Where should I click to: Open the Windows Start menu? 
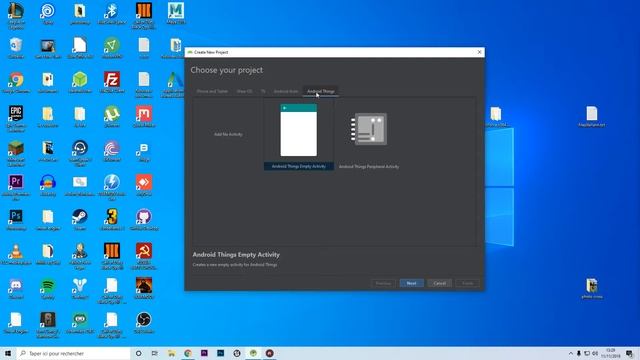(x=8, y=353)
